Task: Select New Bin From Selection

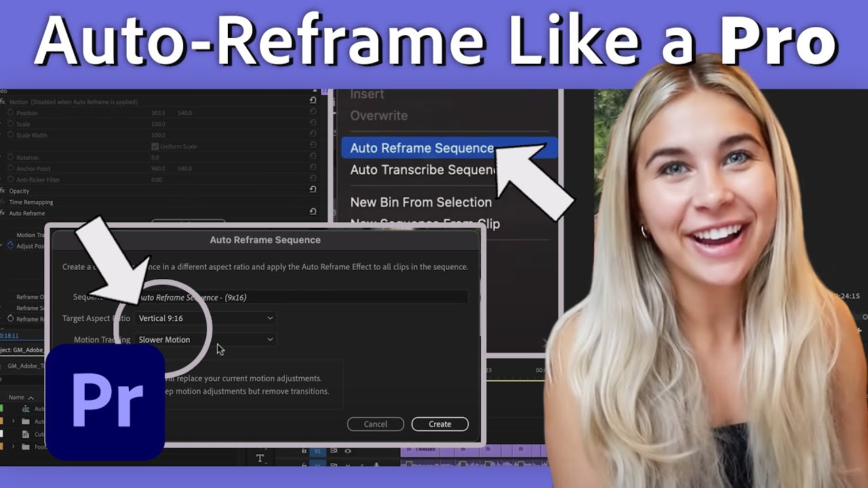Action: click(x=421, y=202)
